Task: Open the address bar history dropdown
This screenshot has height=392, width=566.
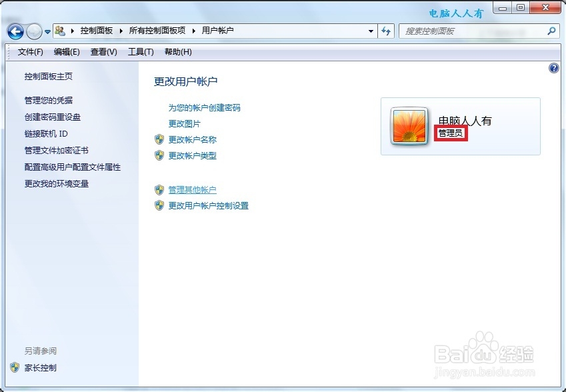Action: click(x=371, y=31)
